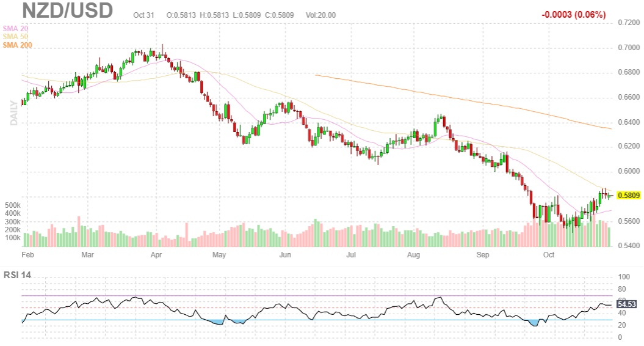Click the Jun label on time axis
The image size is (644, 346).
pyautogui.click(x=285, y=255)
